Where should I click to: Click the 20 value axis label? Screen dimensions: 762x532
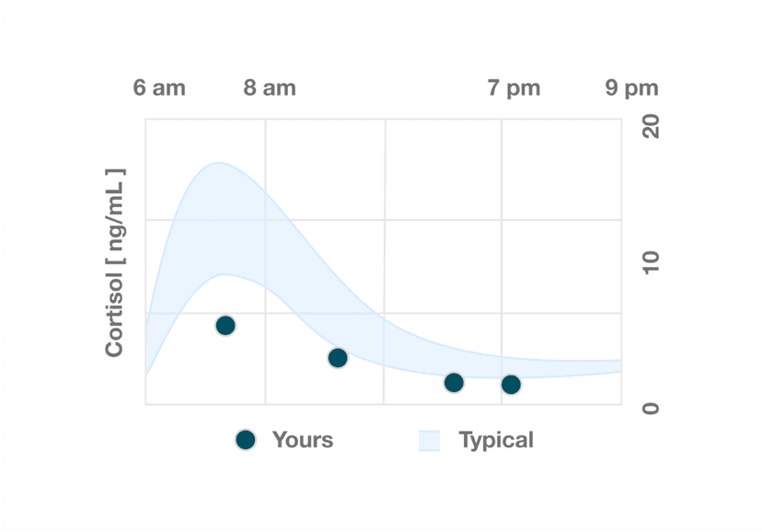point(651,127)
